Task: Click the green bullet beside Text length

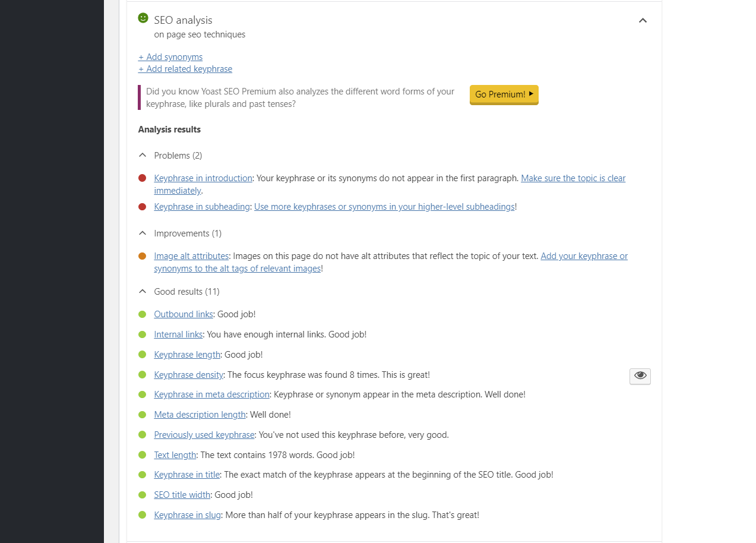Action: pos(143,454)
